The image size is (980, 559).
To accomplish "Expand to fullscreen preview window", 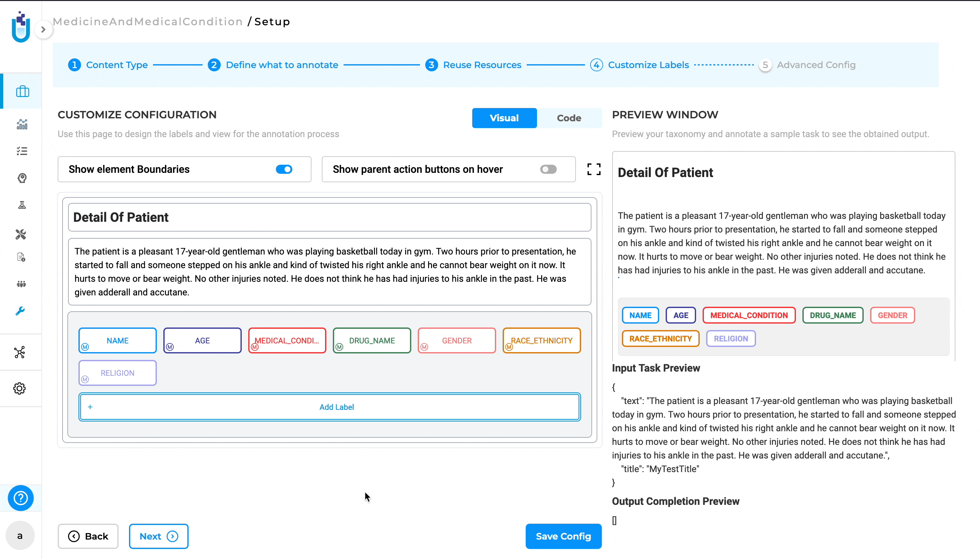I will pos(594,169).
